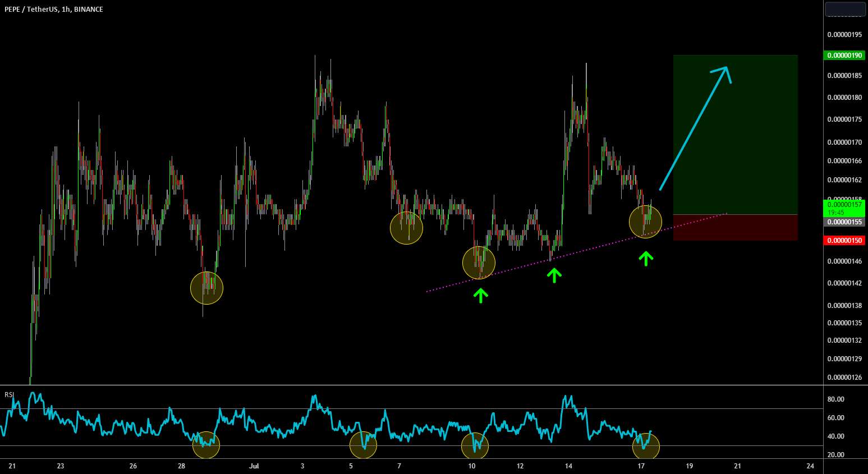Click date 7 on the time axis

click(x=399, y=466)
